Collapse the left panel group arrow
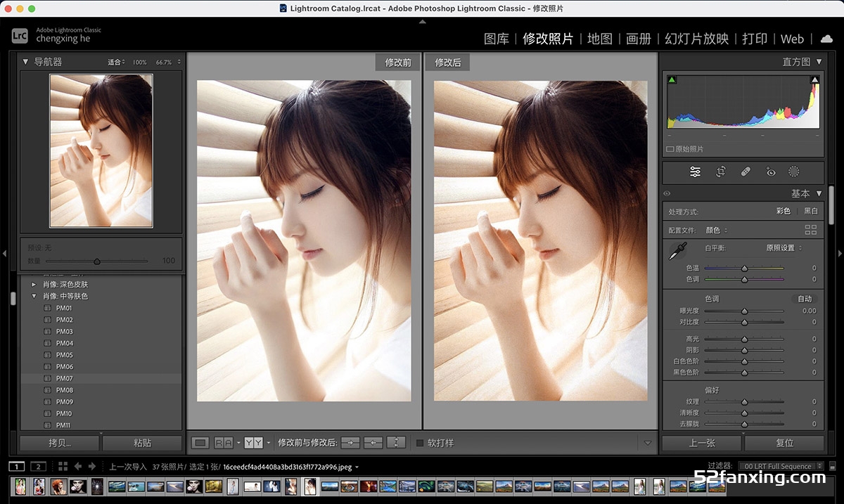This screenshot has height=504, width=844. (x=4, y=253)
